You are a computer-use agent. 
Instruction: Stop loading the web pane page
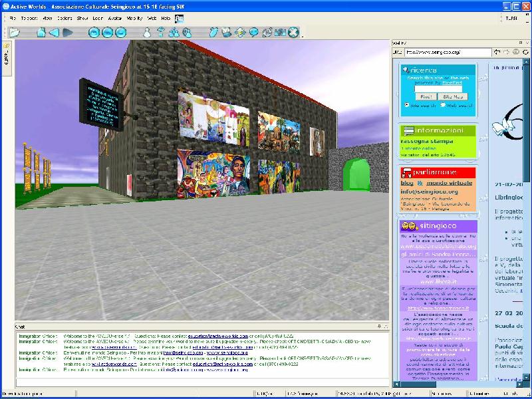[516, 52]
